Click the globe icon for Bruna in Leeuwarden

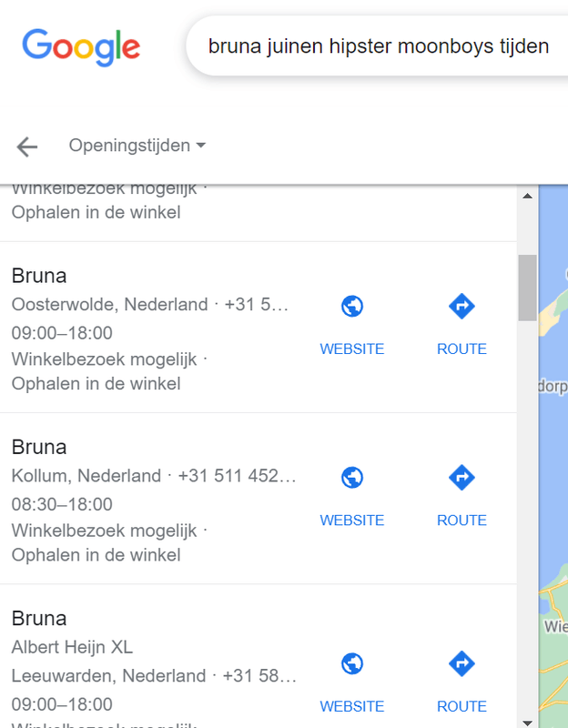(352, 664)
